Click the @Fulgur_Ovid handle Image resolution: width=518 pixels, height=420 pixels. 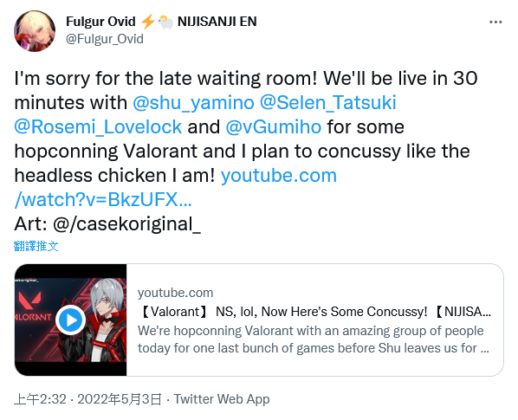tap(105, 39)
